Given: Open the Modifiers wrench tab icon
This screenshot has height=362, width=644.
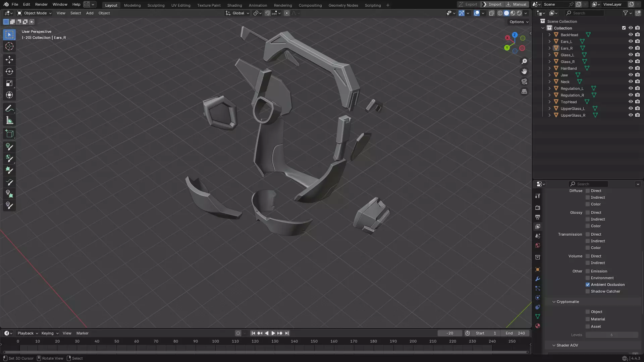Looking at the screenshot, I should tap(538, 279).
